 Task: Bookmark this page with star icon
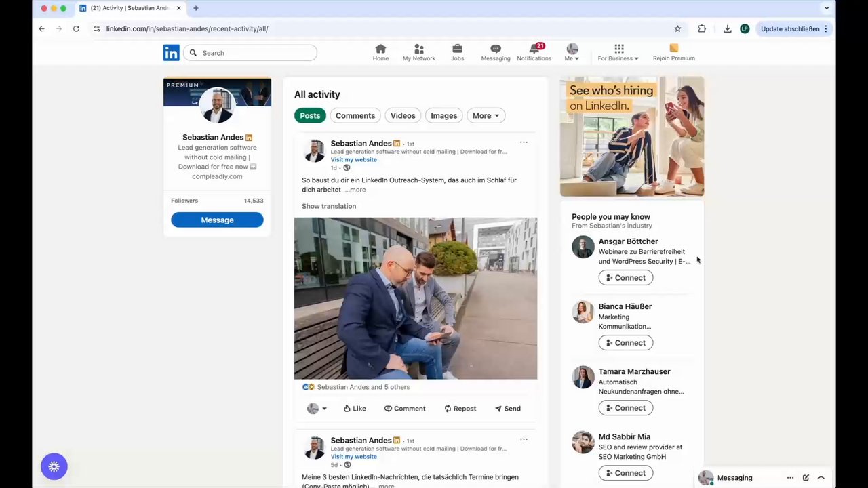[x=677, y=28]
